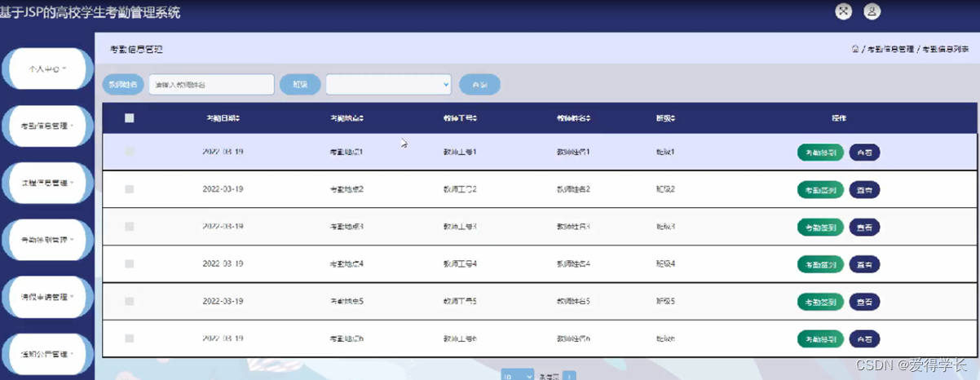Click the fullscreen icon in the top bar
The image size is (980, 380).
tap(844, 11)
